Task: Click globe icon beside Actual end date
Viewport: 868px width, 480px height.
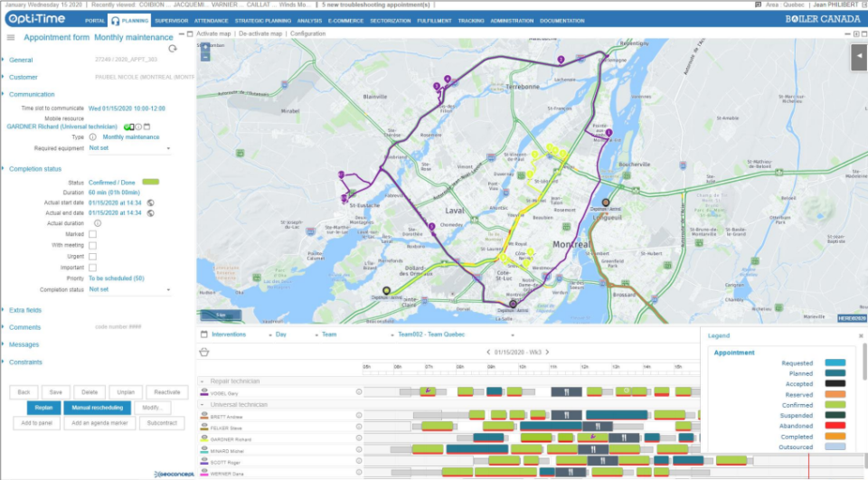Action: point(151,213)
